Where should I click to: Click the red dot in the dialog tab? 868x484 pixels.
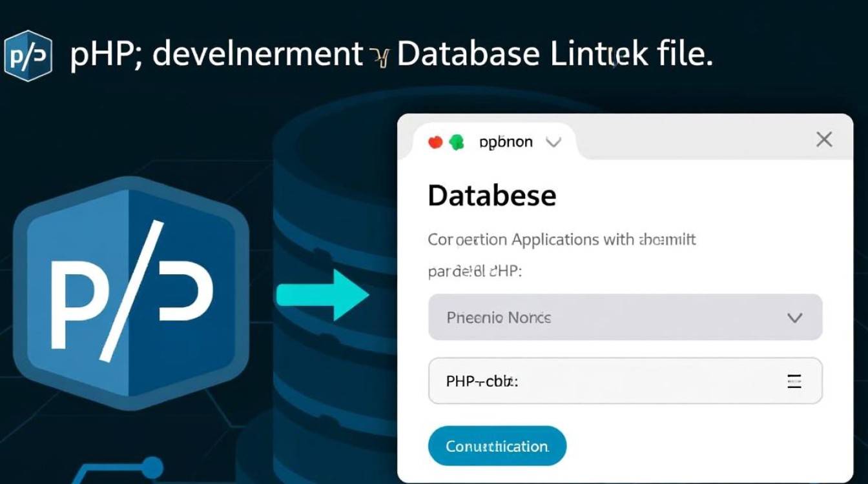(x=436, y=143)
